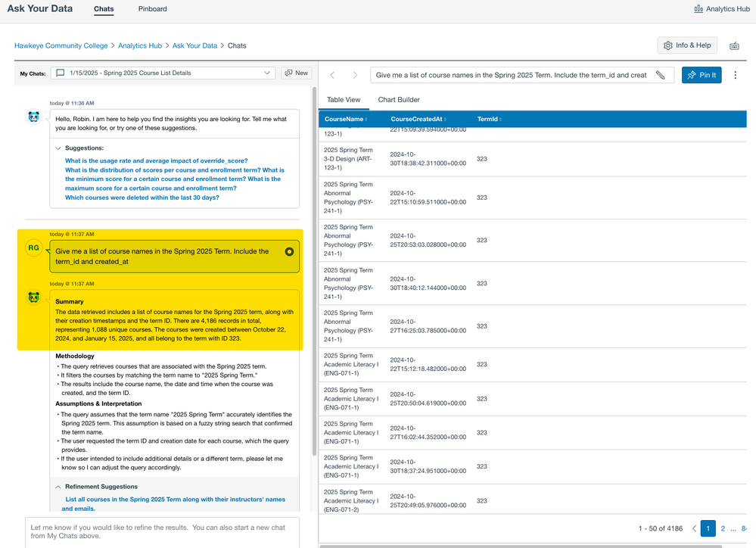Click the Pin It button
Viewport: 756px width, 548px height.
pyautogui.click(x=702, y=75)
